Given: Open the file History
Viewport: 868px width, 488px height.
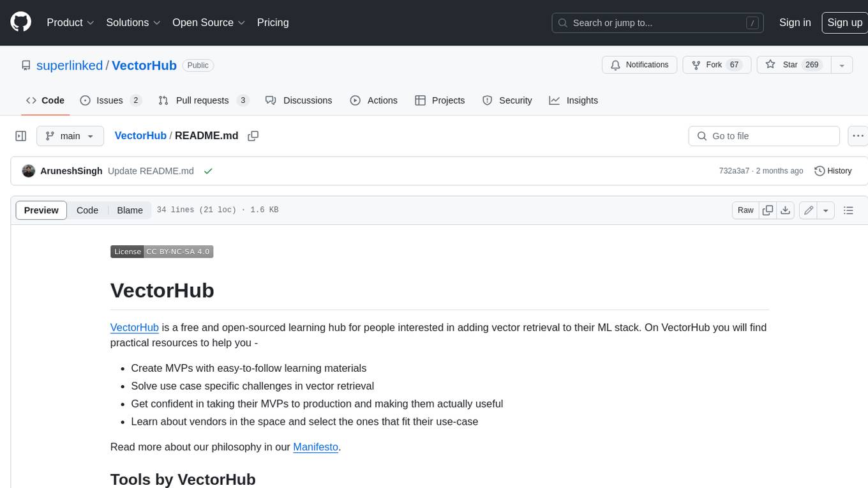Looking at the screenshot, I should pos(833,171).
